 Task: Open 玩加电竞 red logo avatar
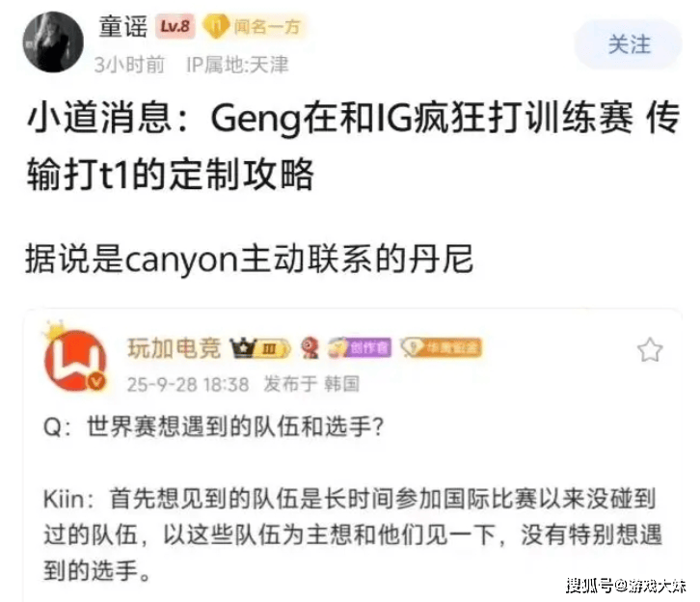coord(75,360)
